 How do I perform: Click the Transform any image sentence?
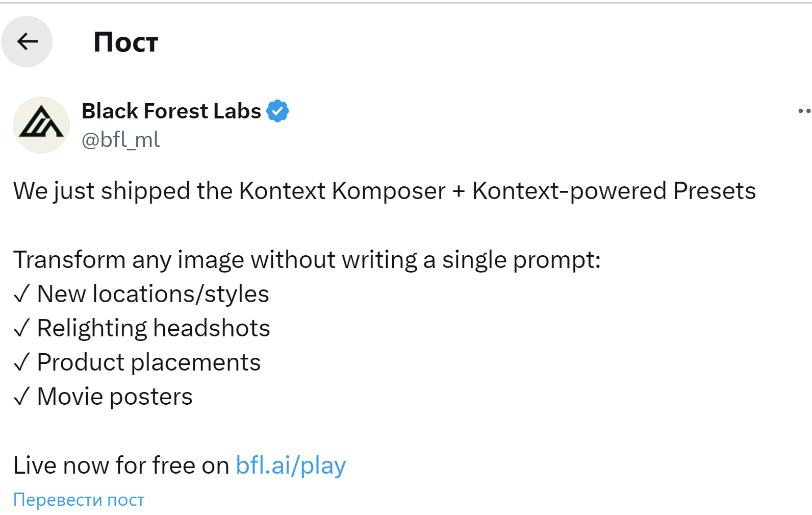[x=307, y=259]
